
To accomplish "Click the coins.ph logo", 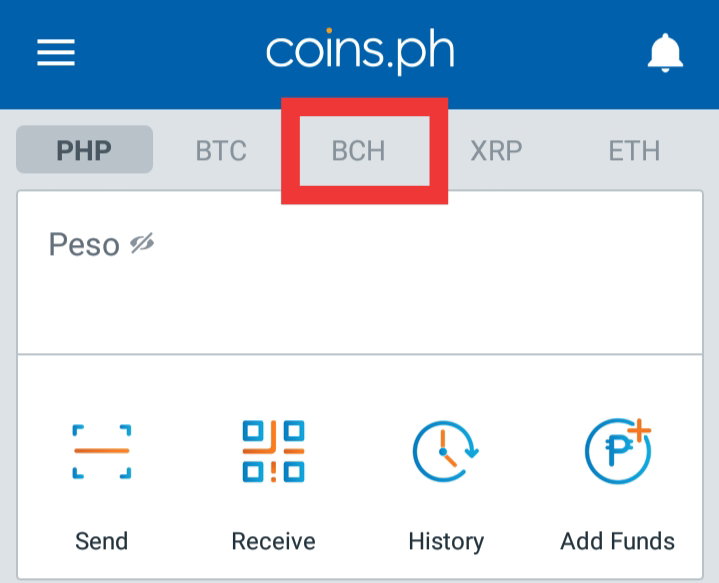I will tap(360, 51).
